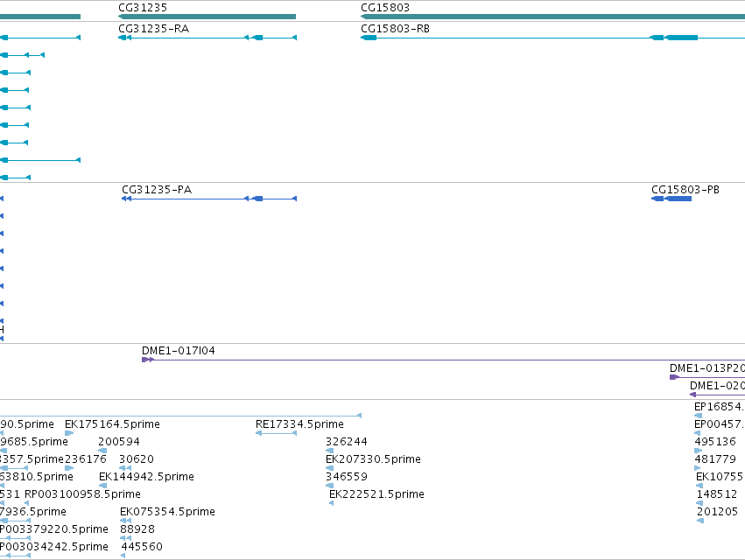Select the CG31235-PA protein feature

point(209,199)
